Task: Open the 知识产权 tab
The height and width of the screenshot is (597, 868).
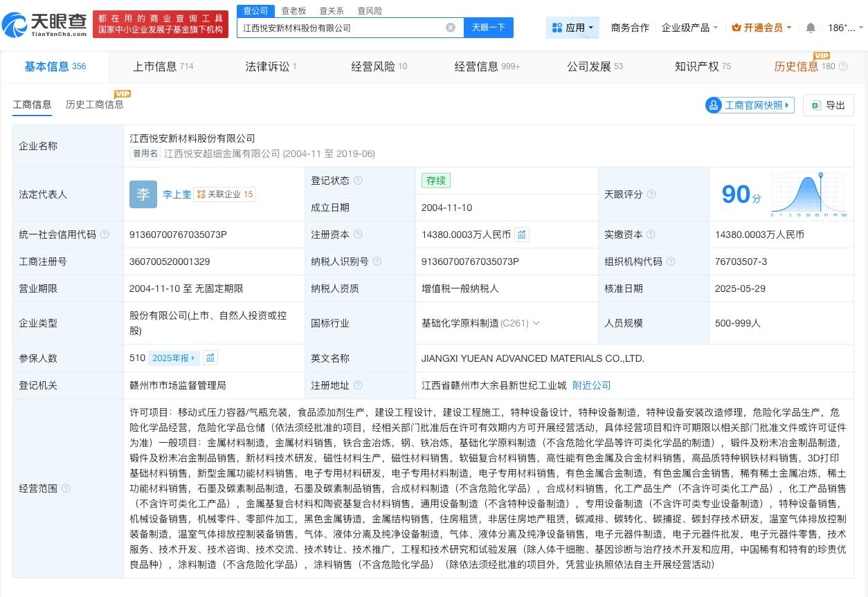Action: tap(703, 66)
